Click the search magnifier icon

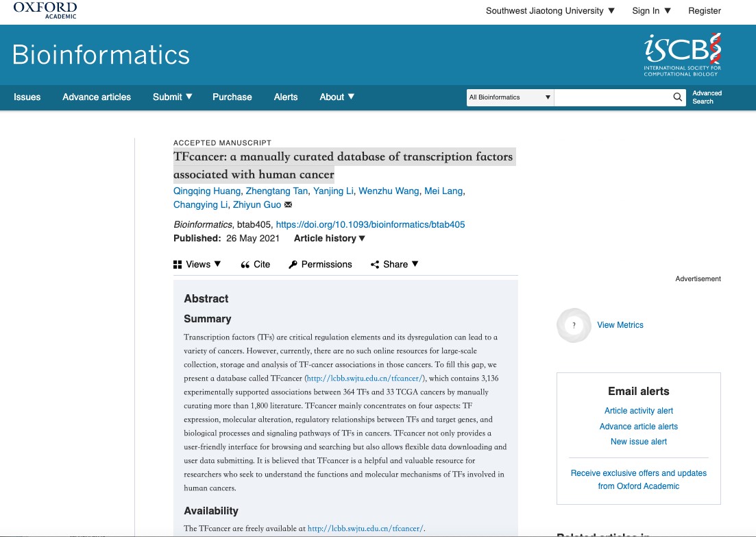[x=677, y=97]
